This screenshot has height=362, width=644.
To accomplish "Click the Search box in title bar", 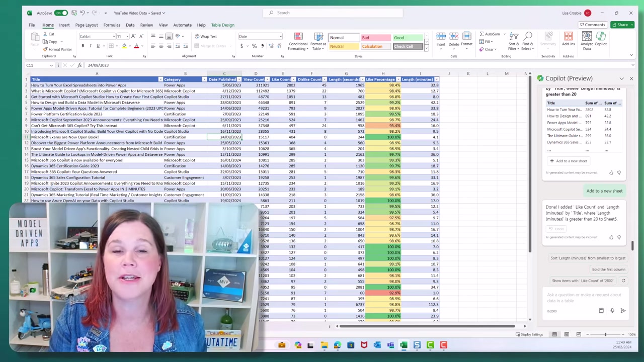I will tap(333, 13).
